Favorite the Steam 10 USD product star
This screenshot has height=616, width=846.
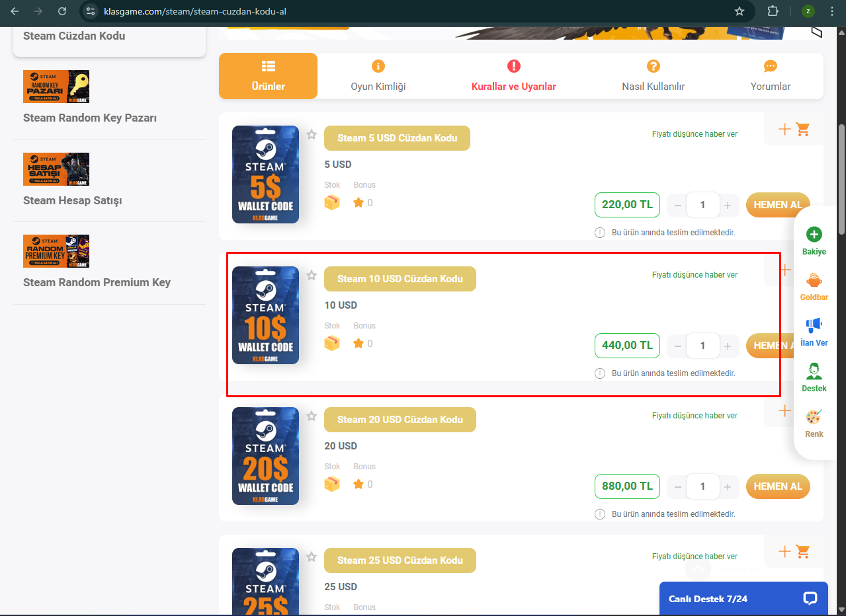coord(312,275)
